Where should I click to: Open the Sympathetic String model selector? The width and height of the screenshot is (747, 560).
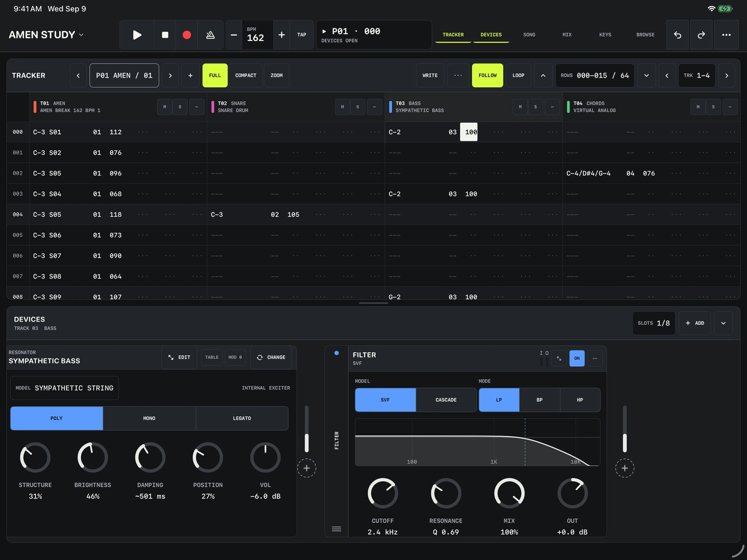coord(64,388)
